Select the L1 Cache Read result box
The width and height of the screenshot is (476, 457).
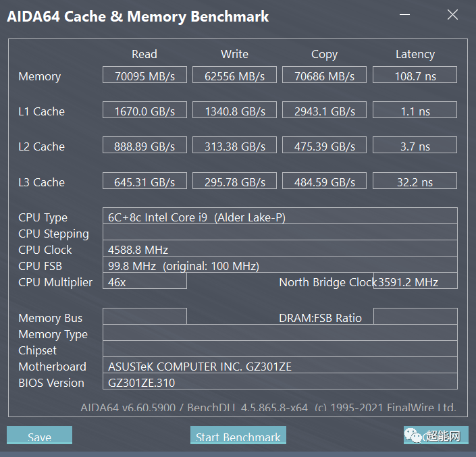144,111
